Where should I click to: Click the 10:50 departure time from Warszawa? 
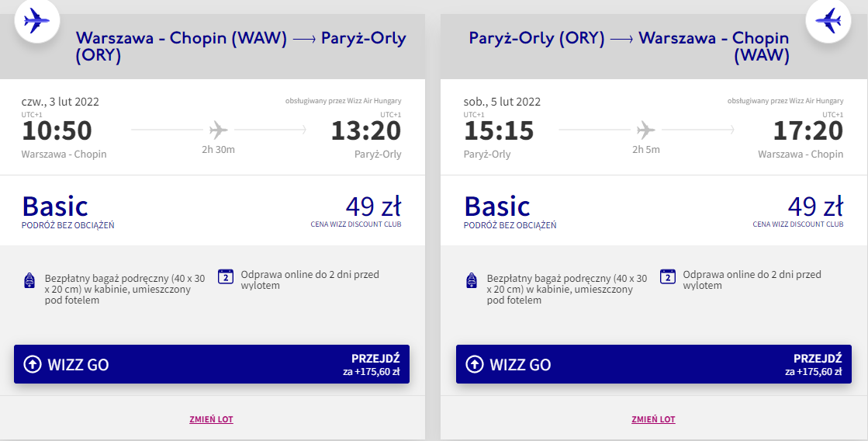click(57, 130)
